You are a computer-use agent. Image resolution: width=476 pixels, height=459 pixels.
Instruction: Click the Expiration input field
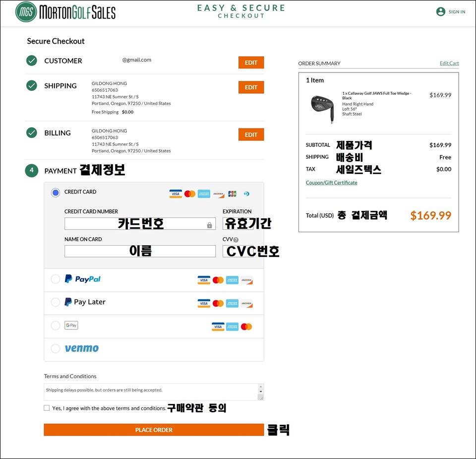[x=238, y=224]
